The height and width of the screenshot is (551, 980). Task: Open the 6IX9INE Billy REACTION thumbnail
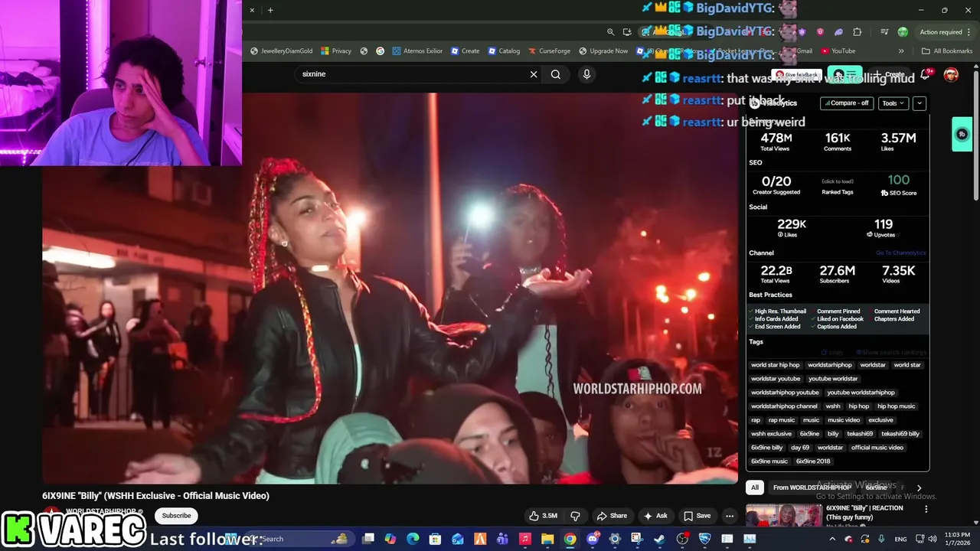click(784, 516)
